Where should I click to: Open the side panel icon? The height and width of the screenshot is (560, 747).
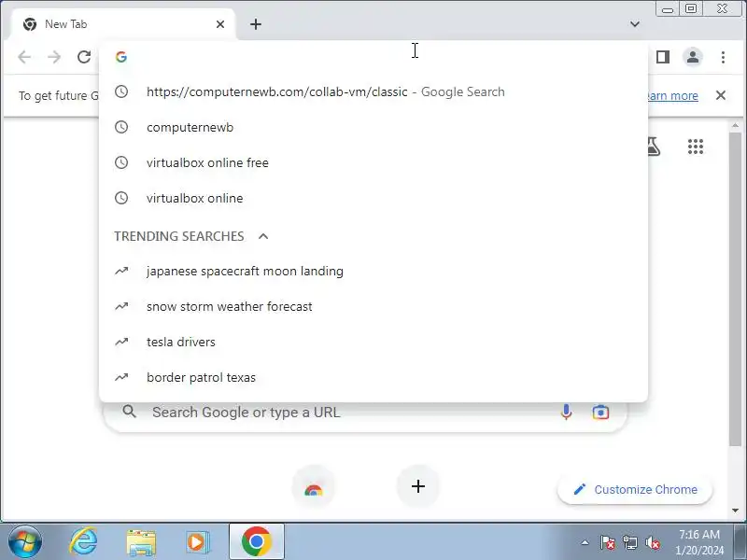click(x=663, y=57)
